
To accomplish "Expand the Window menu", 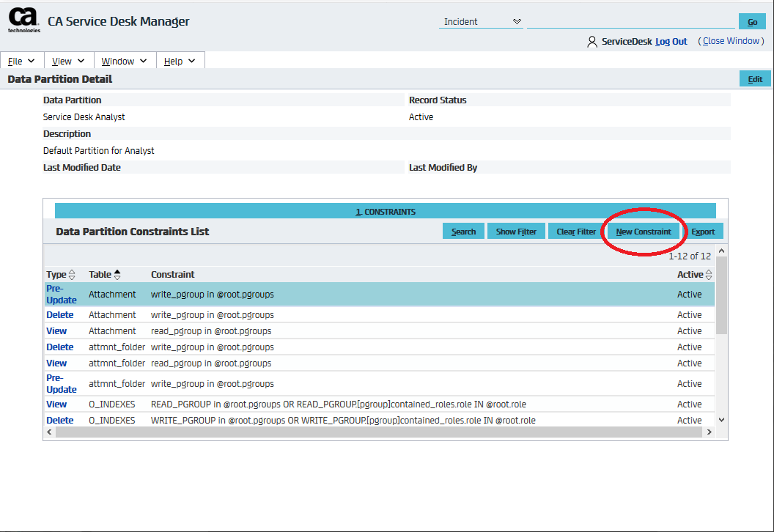I will pos(124,61).
